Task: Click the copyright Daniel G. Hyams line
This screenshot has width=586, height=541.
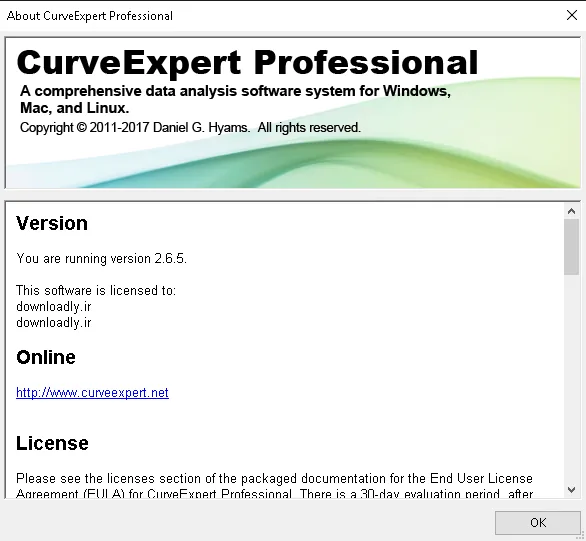Action: click(x=190, y=127)
